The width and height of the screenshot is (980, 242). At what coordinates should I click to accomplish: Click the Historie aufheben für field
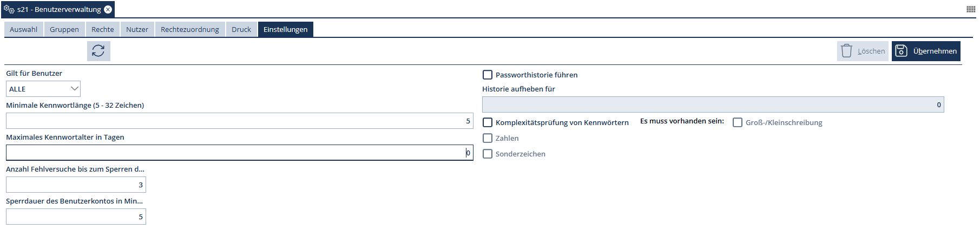pyautogui.click(x=713, y=104)
